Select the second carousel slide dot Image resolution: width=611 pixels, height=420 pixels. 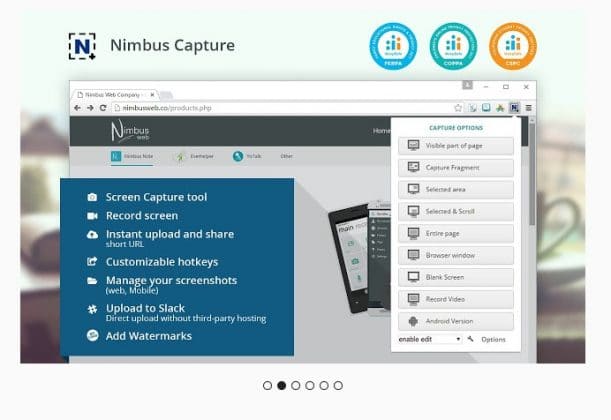point(281,385)
